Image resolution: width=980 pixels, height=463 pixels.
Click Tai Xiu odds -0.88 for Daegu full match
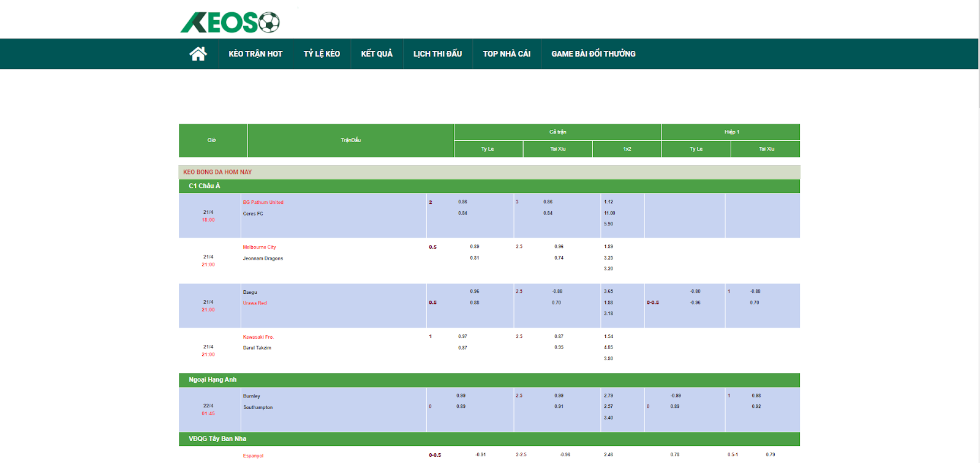click(557, 292)
